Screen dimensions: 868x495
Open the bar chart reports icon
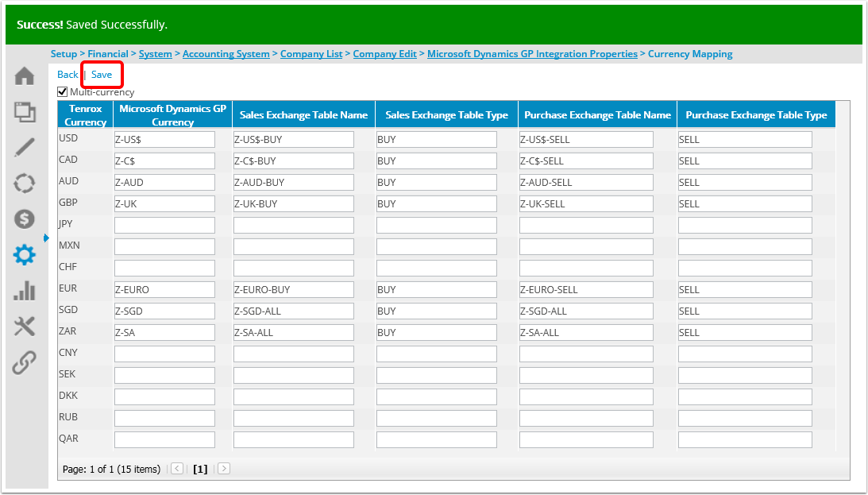click(x=25, y=291)
